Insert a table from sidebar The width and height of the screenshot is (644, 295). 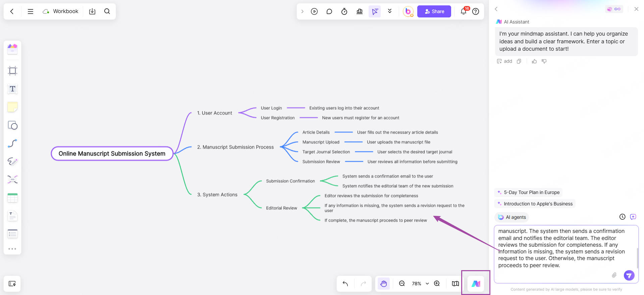coord(12,198)
